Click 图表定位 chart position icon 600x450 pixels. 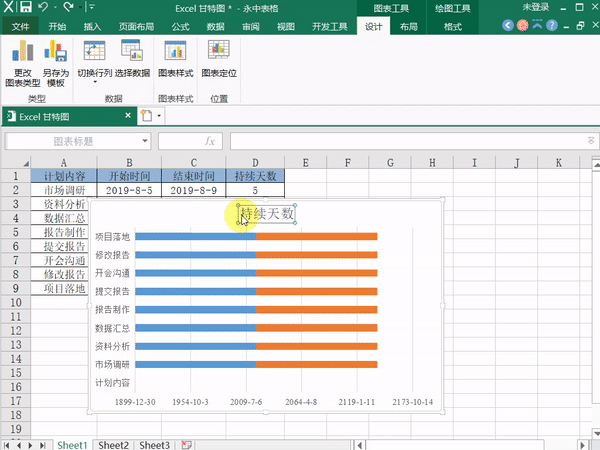click(219, 50)
